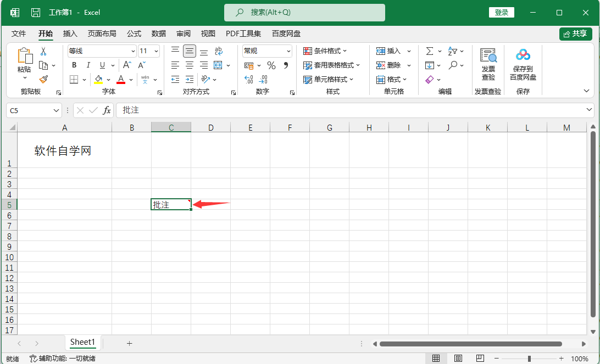600x364 pixels.
Task: Add a new sheet with plus button
Action: click(129, 343)
